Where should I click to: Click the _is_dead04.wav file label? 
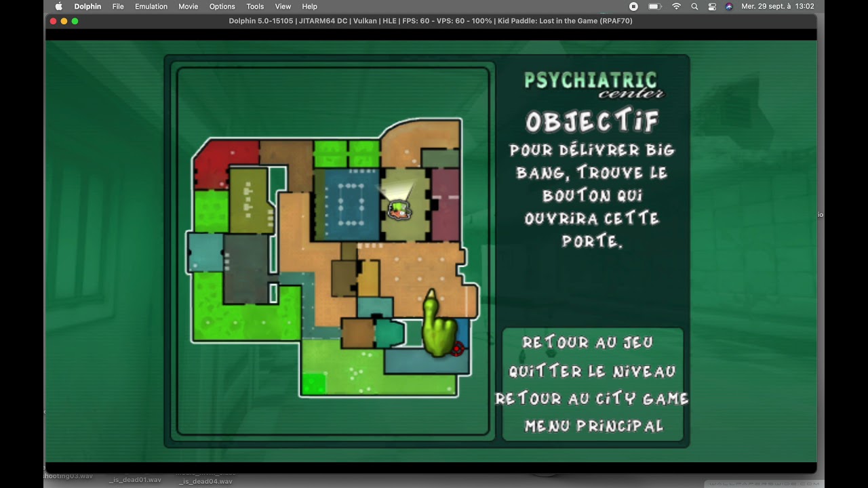click(x=205, y=481)
